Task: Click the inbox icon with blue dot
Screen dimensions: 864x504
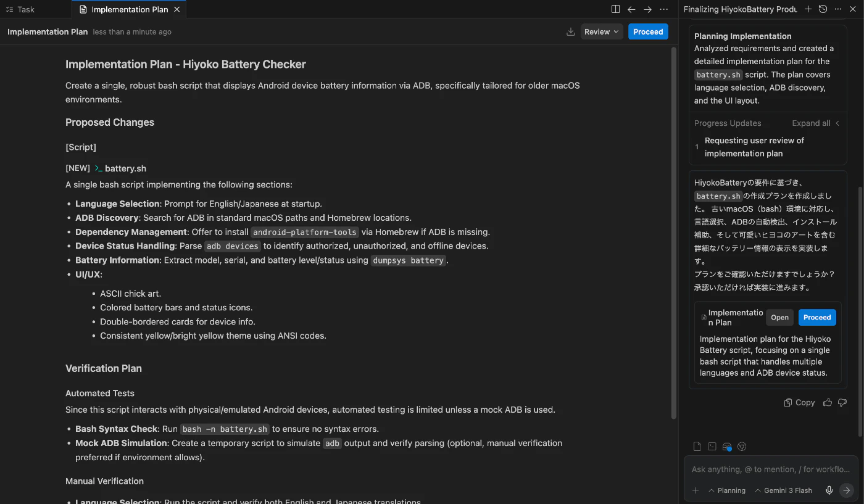Action: click(x=727, y=447)
